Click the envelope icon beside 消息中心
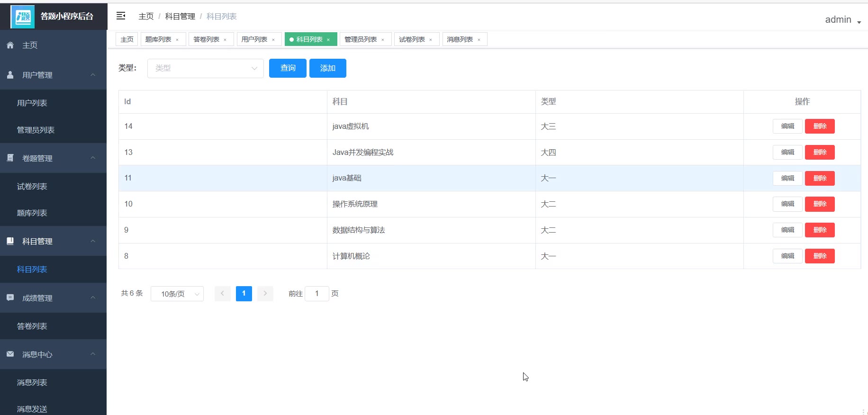The image size is (868, 415). click(10, 354)
